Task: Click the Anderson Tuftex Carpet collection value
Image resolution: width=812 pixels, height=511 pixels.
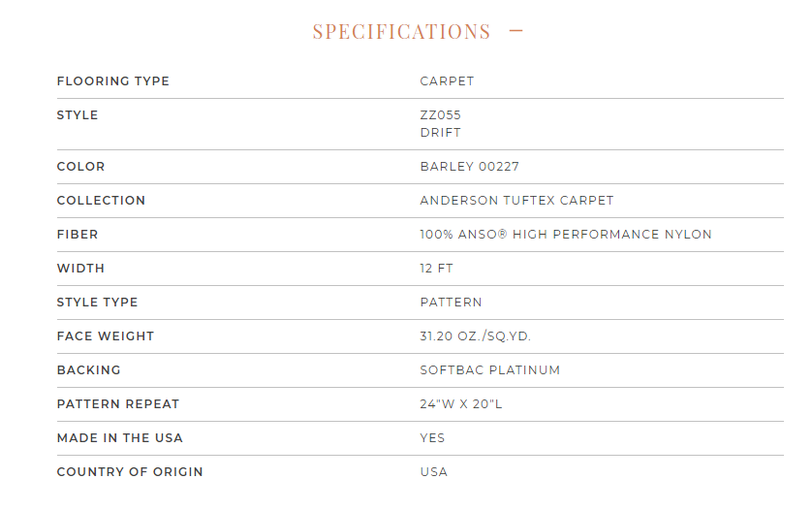Action: pos(516,201)
